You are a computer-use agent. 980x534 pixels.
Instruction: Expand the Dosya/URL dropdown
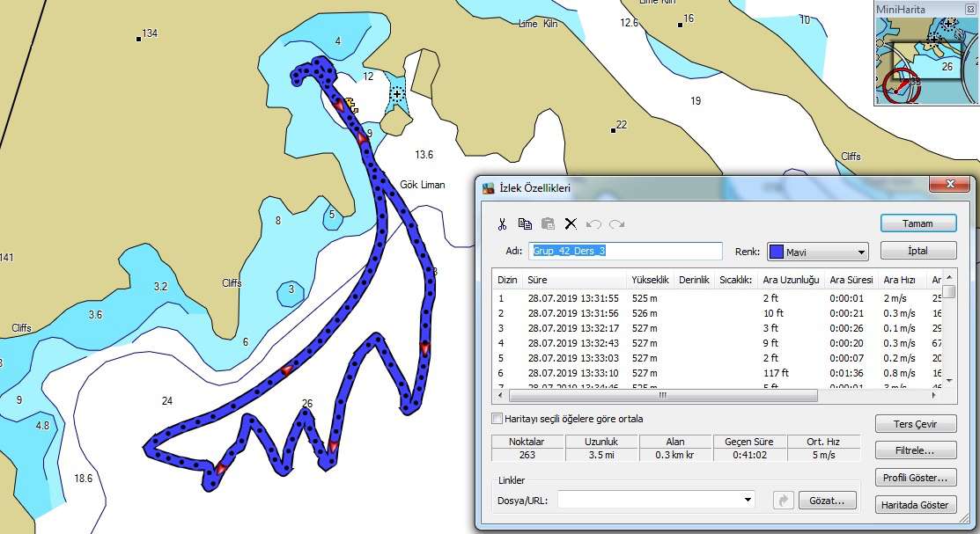(748, 500)
